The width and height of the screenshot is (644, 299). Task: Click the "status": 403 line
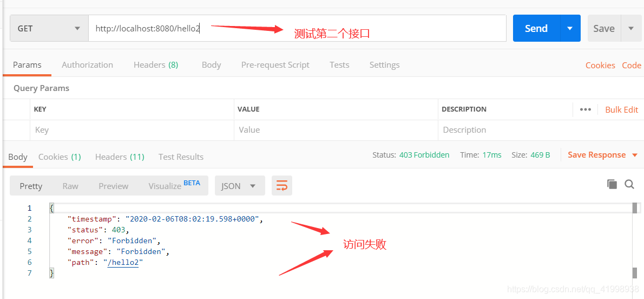point(98,230)
